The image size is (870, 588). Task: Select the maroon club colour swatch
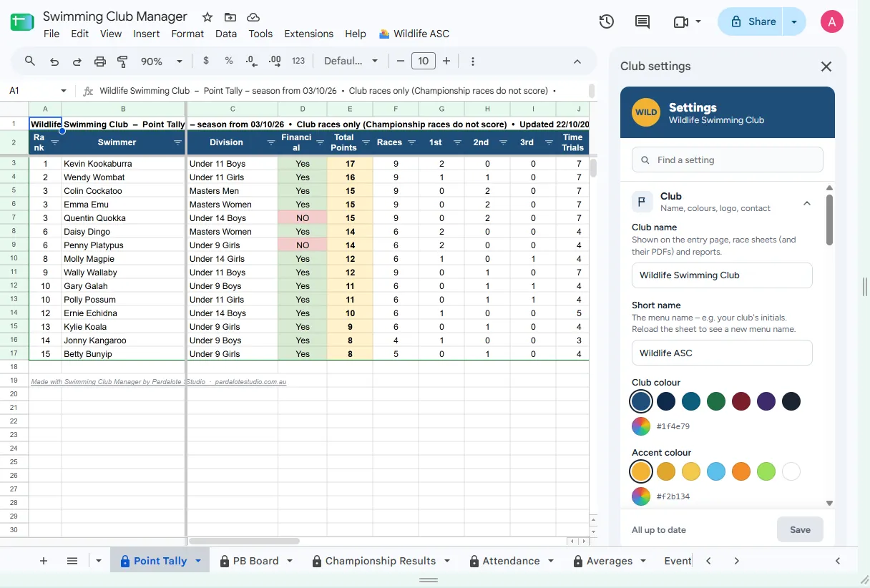click(x=741, y=401)
